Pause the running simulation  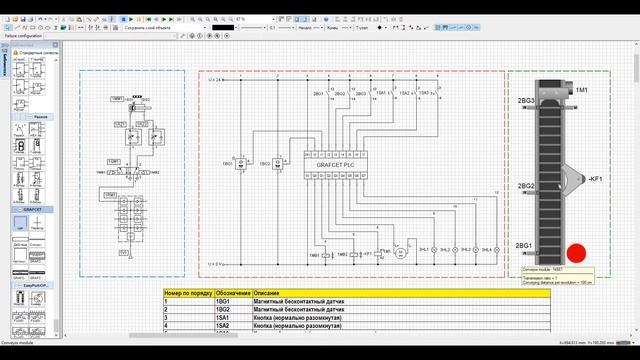[x=139, y=19]
